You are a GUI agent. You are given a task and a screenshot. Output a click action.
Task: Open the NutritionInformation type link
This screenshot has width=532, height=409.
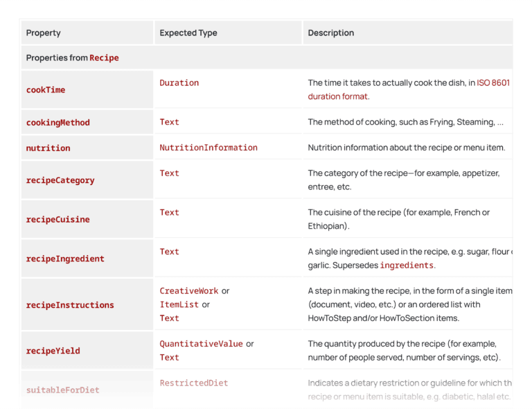pyautogui.click(x=209, y=148)
